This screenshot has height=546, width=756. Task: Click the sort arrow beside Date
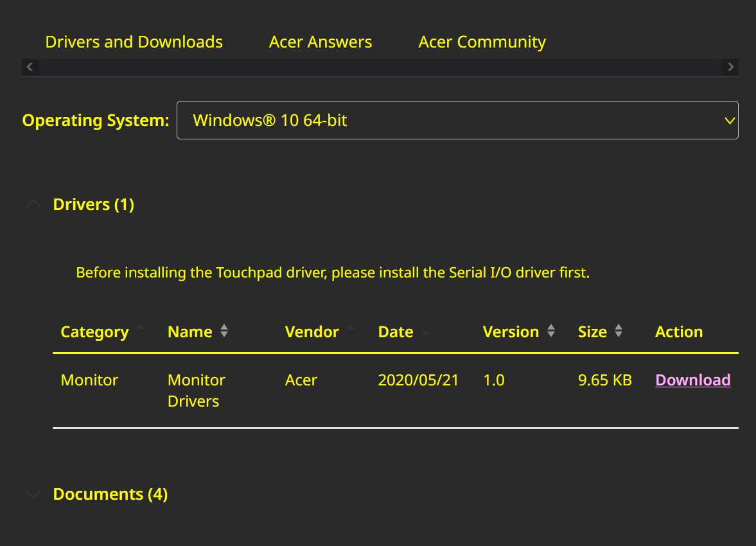tap(425, 335)
